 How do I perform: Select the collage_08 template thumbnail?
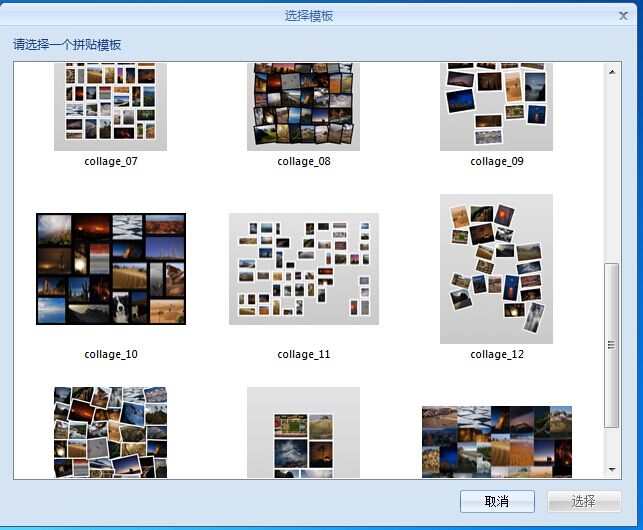click(303, 107)
